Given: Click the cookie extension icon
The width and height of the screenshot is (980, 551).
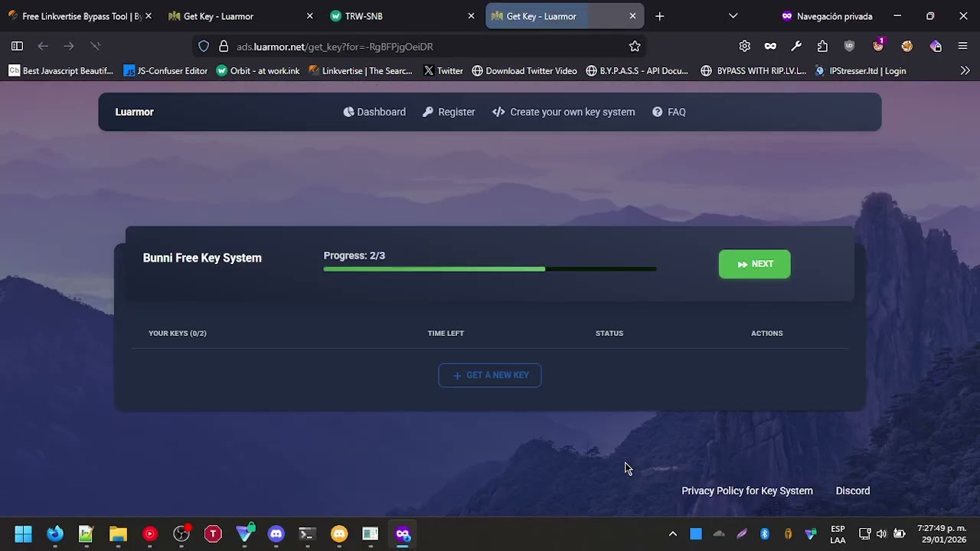Looking at the screenshot, I should tap(907, 46).
